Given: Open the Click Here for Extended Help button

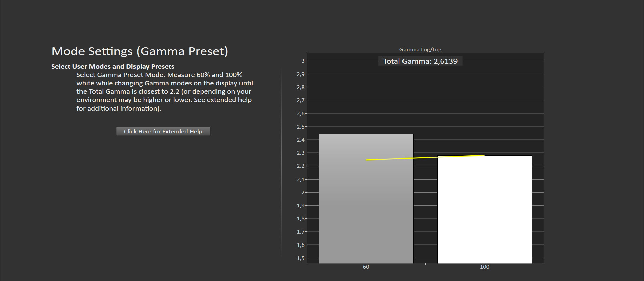Looking at the screenshot, I should 163,131.
